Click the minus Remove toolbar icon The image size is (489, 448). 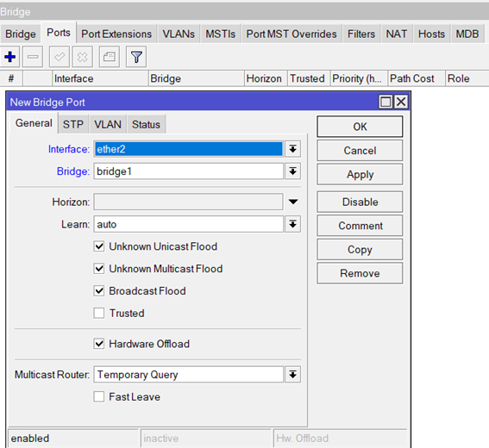point(33,57)
